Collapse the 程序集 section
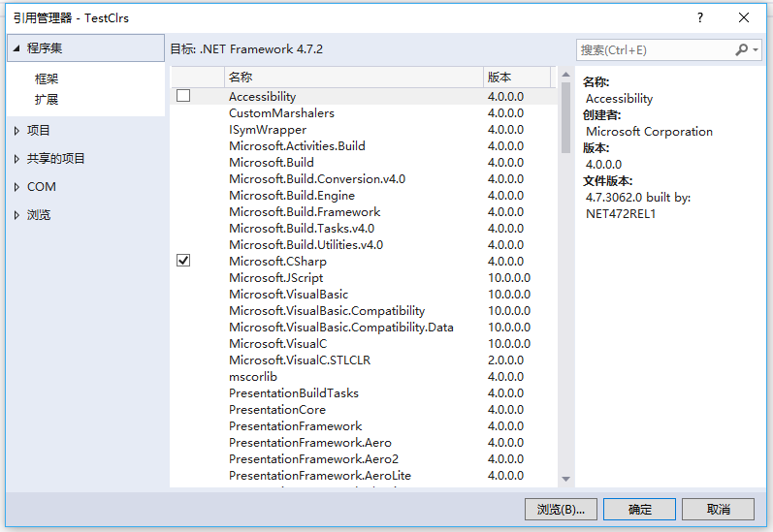Viewport: 773px width, 532px height. click(16, 48)
